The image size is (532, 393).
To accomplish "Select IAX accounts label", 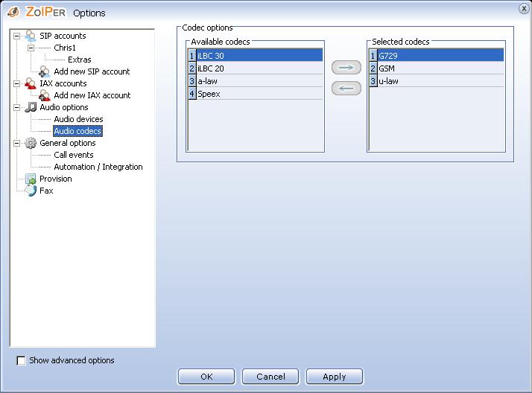I will pyautogui.click(x=63, y=83).
